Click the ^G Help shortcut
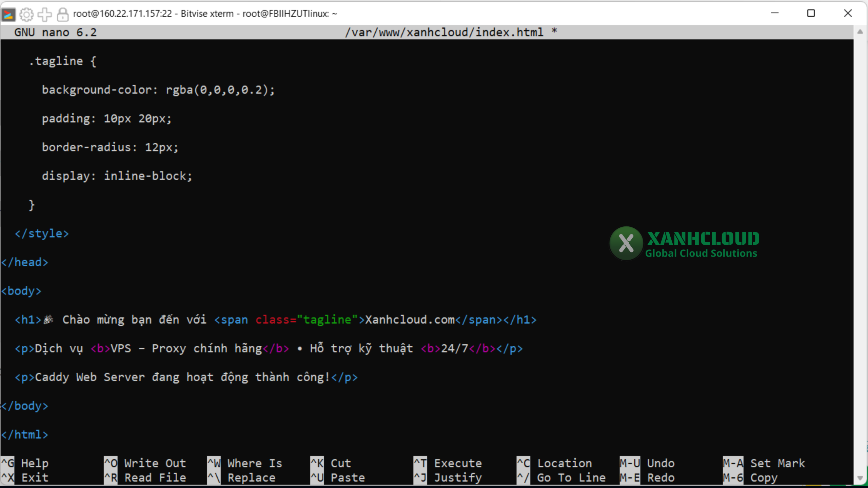Screen dimensions: 868x488 click(25, 463)
